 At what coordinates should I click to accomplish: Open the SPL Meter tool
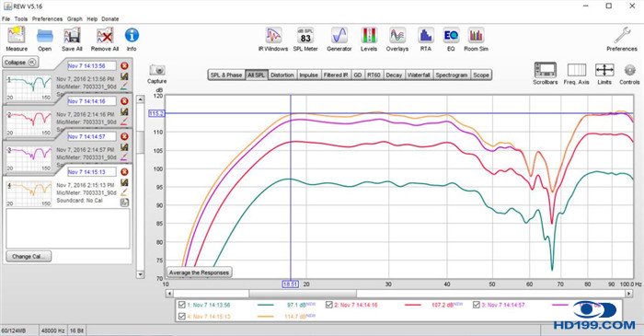(305, 40)
